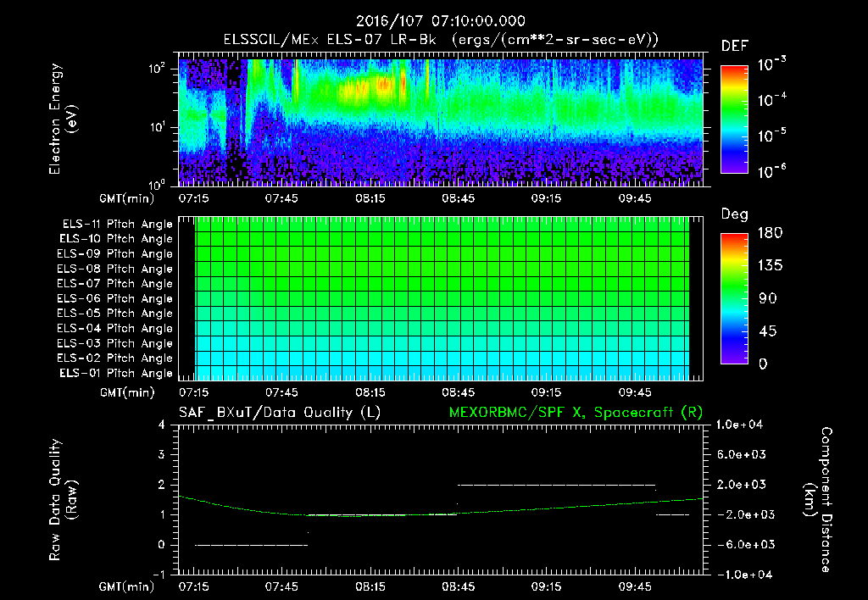Click the DEF label above top color scale

point(735,47)
